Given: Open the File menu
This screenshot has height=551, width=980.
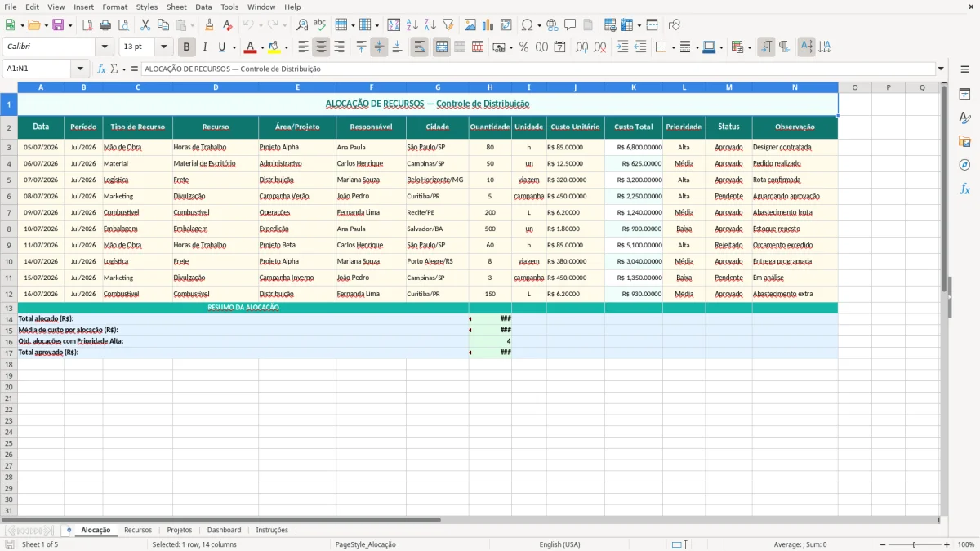Looking at the screenshot, I should (10, 7).
